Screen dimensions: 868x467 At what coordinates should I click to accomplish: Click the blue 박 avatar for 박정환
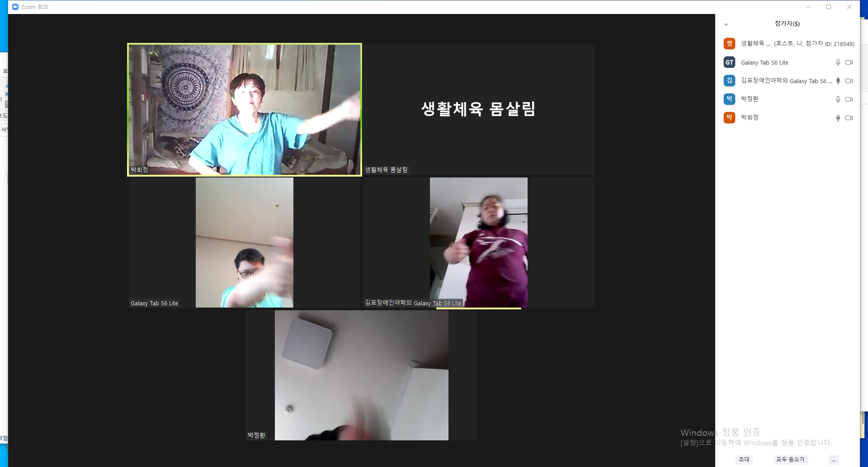(x=729, y=99)
